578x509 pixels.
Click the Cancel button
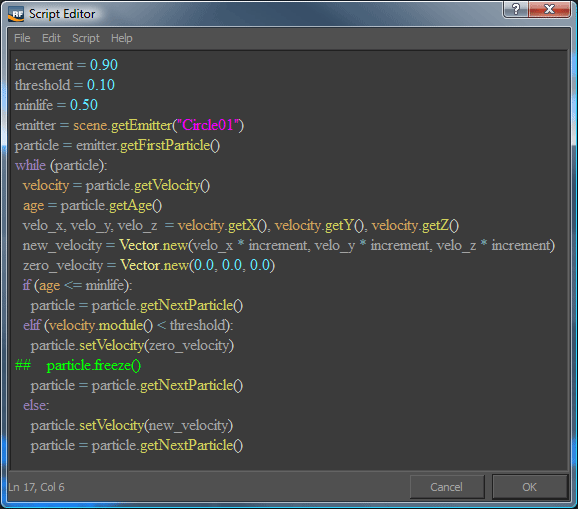[446, 487]
